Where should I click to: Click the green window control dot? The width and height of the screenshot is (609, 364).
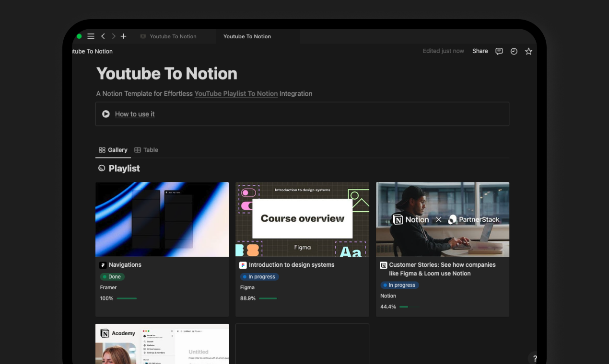click(79, 36)
